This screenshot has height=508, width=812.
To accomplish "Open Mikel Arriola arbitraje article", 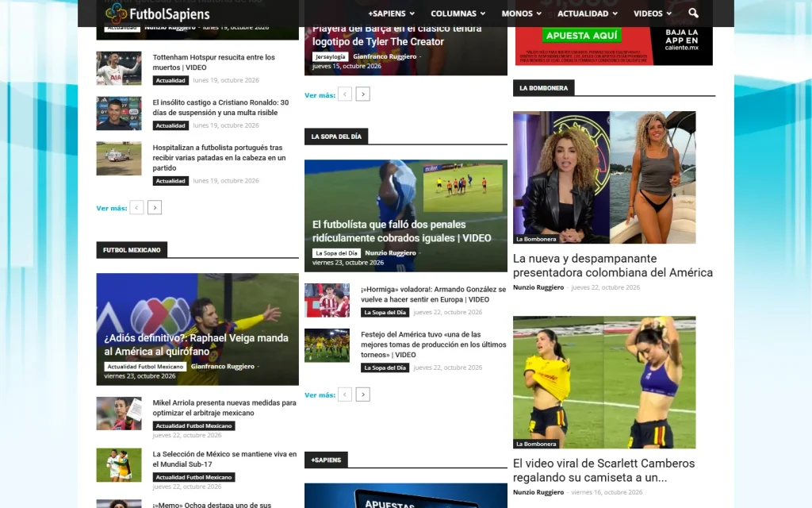I will point(224,407).
